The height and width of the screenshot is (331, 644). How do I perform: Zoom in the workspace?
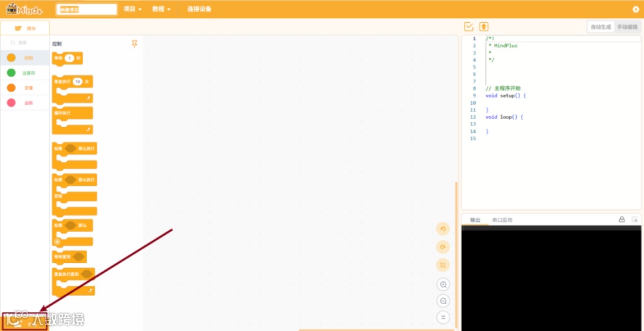443,285
